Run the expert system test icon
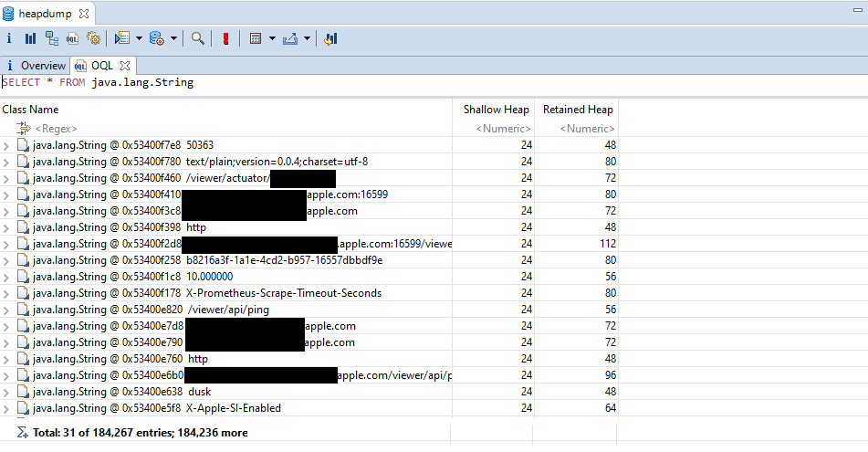The height and width of the screenshot is (452, 868). [x=122, y=38]
